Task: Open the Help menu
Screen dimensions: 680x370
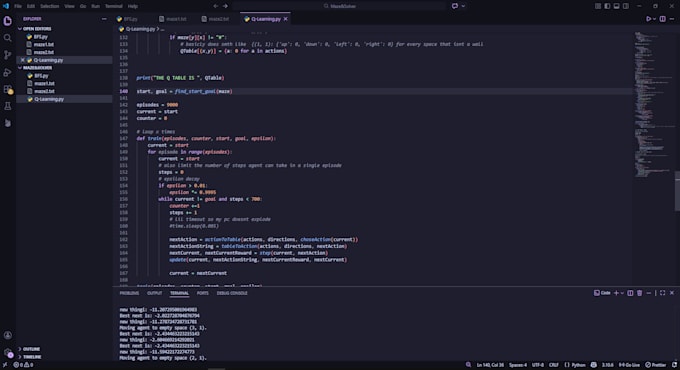Action: coord(133,6)
